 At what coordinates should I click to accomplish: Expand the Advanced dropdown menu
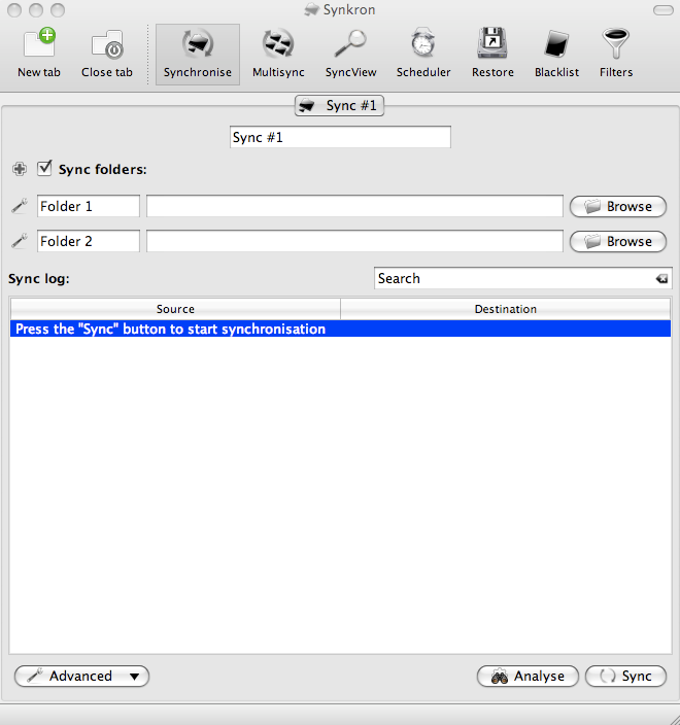coord(82,676)
